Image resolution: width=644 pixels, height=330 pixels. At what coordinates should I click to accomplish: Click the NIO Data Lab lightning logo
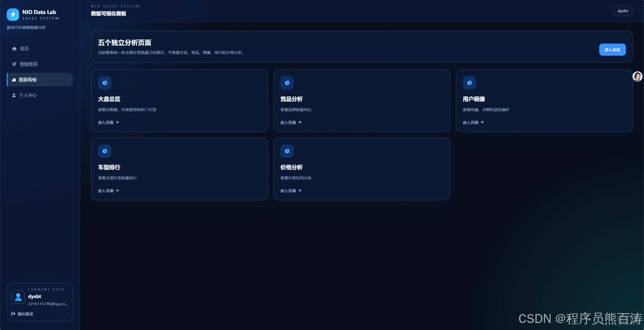click(13, 14)
